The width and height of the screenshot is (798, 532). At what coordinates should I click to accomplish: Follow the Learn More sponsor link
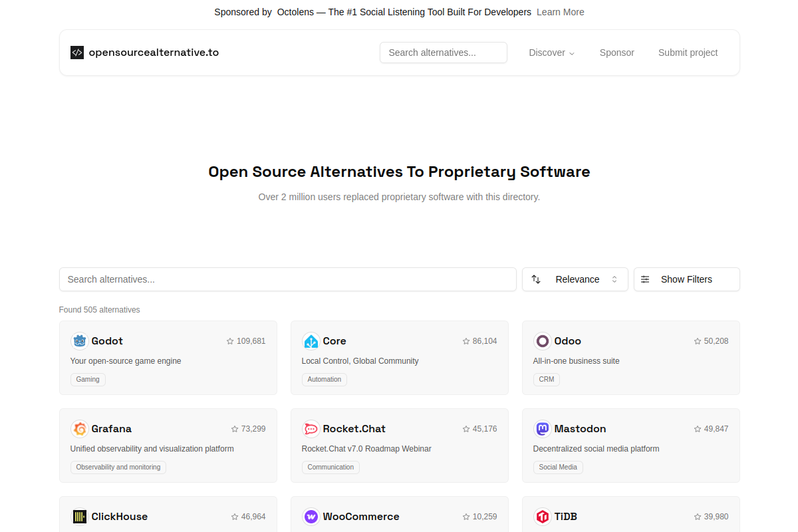[x=561, y=12]
